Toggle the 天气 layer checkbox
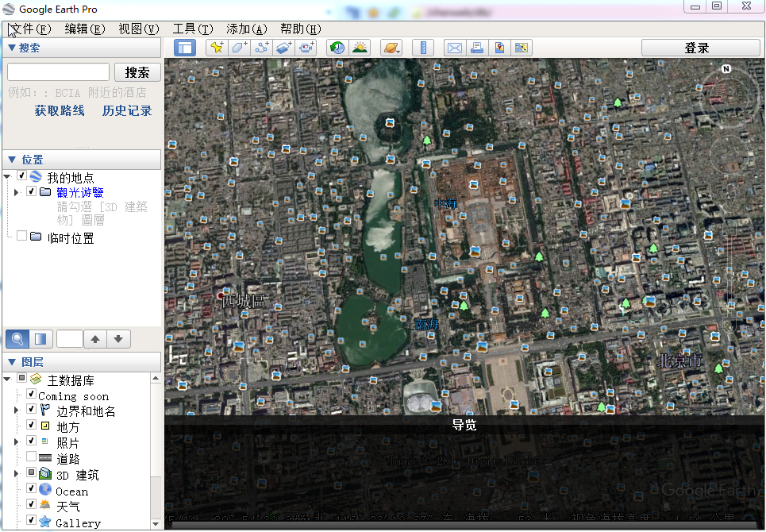Image resolution: width=766 pixels, height=532 pixels. click(x=31, y=503)
